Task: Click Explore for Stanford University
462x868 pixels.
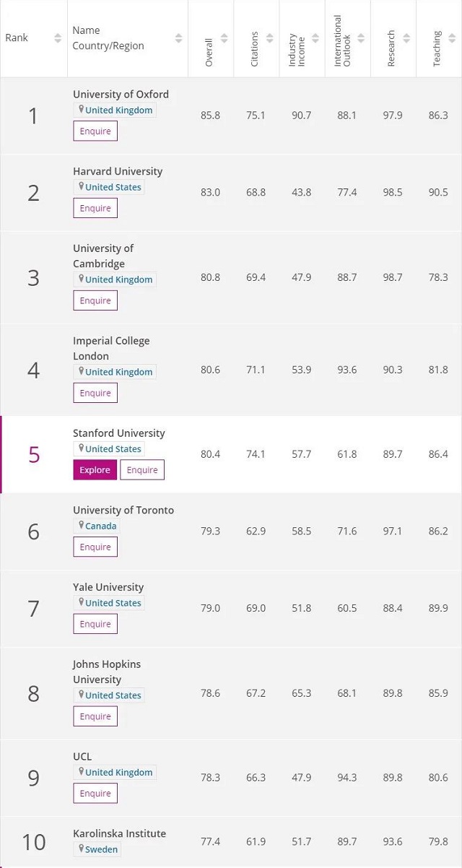Action: tap(95, 469)
